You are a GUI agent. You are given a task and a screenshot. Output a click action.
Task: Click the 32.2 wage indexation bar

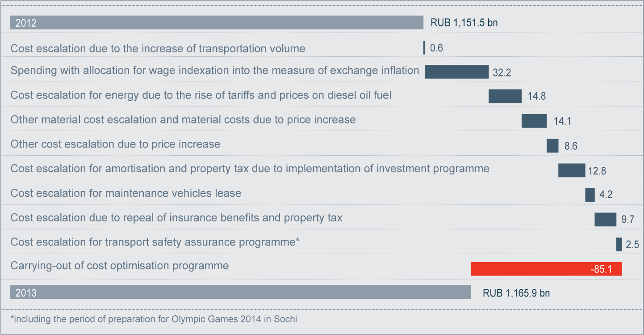click(456, 72)
